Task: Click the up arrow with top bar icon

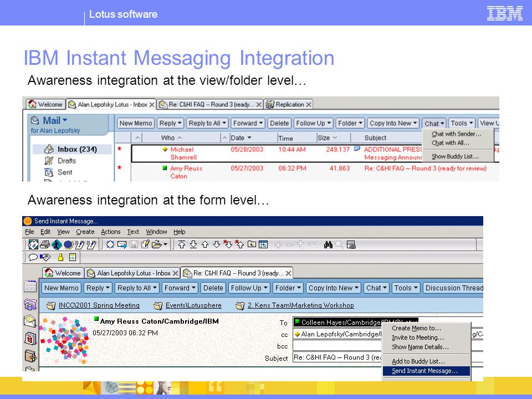Action: click(x=182, y=244)
